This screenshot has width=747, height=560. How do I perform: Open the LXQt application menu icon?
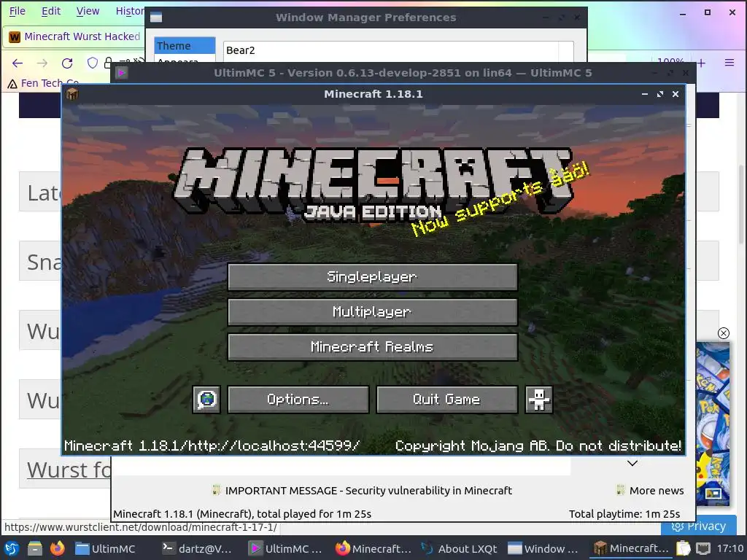[12, 548]
